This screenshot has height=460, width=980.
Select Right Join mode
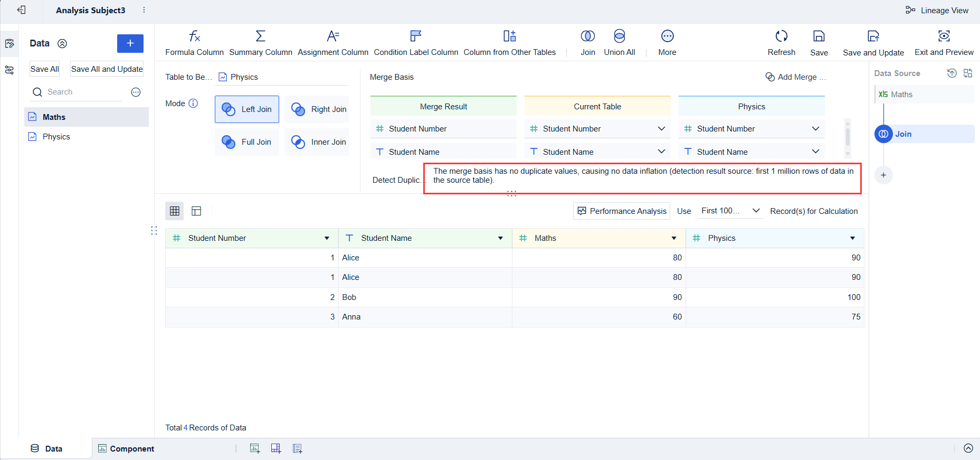(317, 109)
